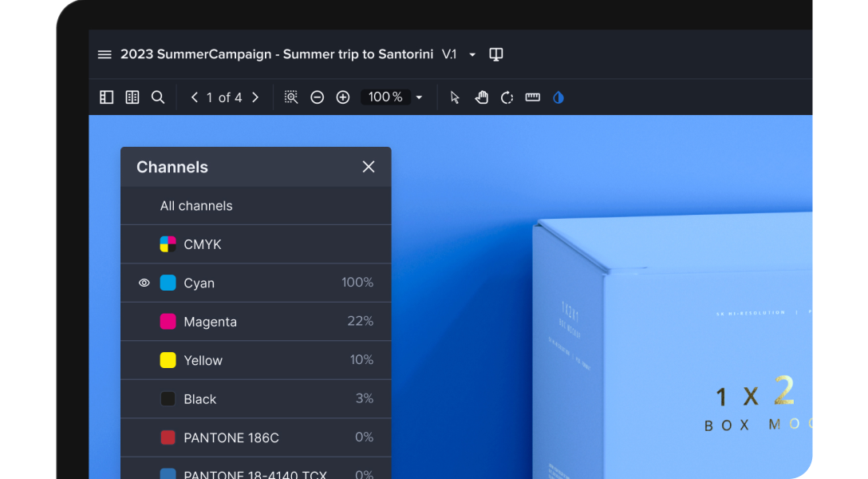Select the hand pan tool

tap(482, 97)
